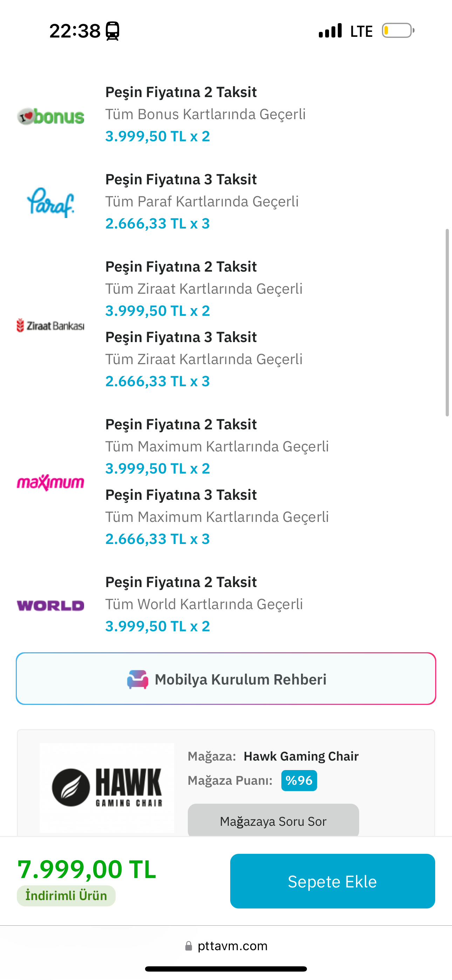This screenshot has width=452, height=980.
Task: Tap the pttavm.com address bar
Action: click(232, 946)
